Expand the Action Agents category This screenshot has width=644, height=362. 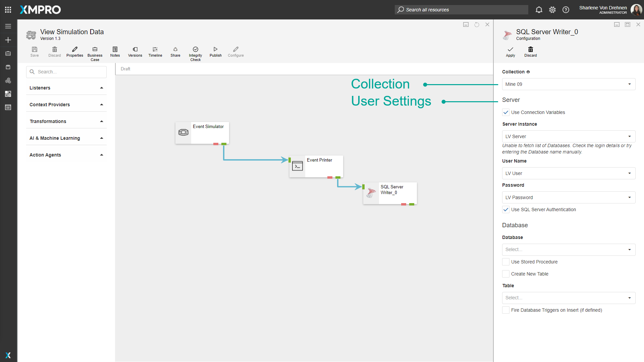[66, 155]
